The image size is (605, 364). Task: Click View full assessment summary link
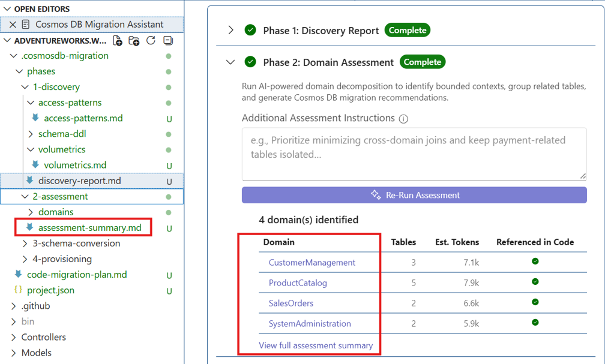[x=316, y=345]
